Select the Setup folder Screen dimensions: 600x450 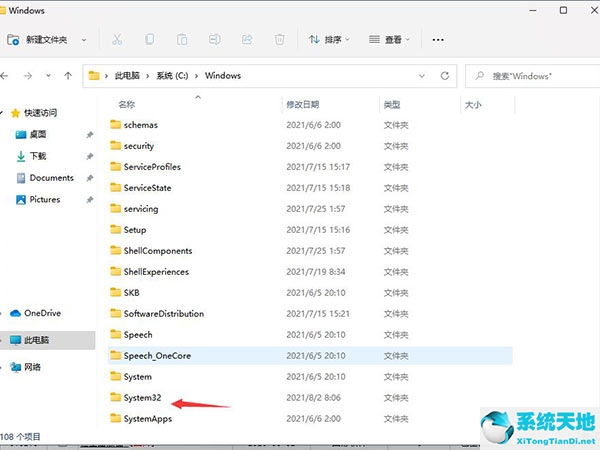[x=135, y=230]
